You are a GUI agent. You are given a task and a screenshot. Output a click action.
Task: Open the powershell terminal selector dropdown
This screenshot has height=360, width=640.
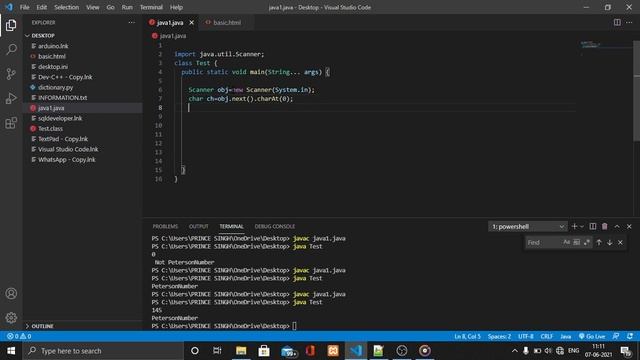pos(527,227)
